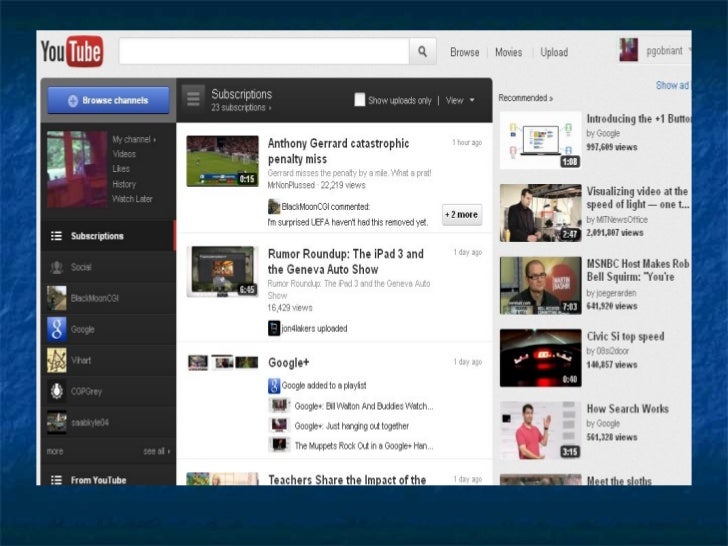Click the Vihart channel avatar
Image resolution: width=728 pixels, height=546 pixels.
point(57,360)
